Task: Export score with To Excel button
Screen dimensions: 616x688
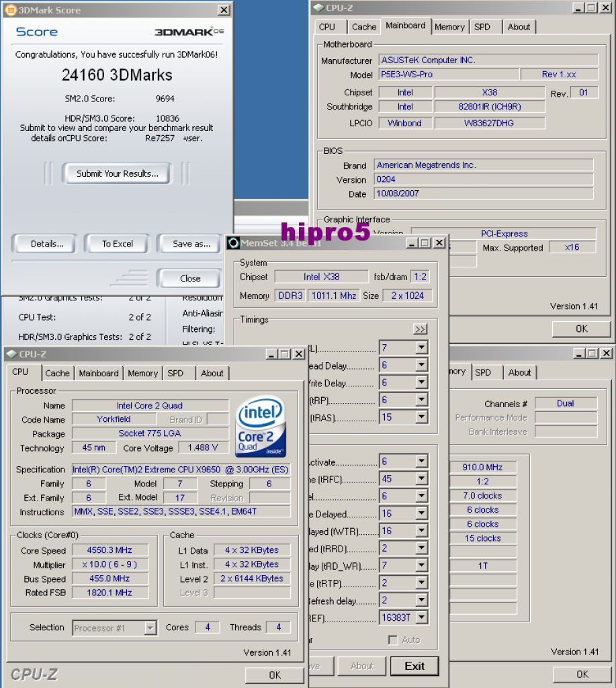Action: [118, 244]
